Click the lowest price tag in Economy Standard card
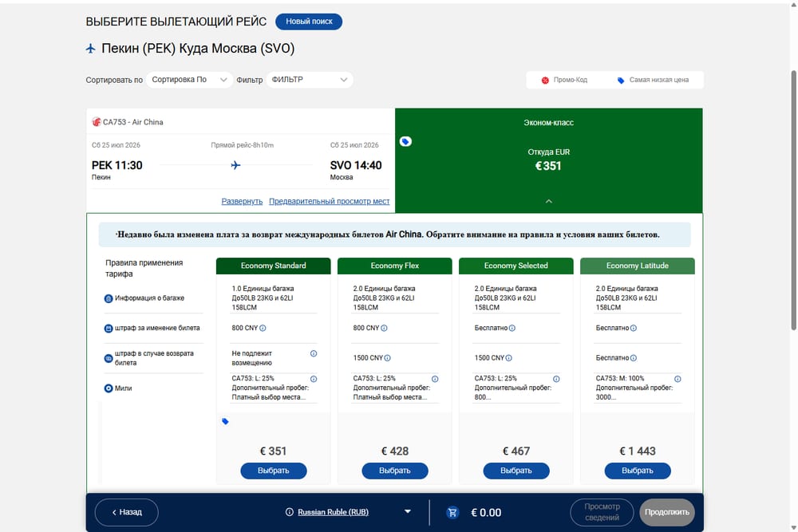 click(226, 421)
